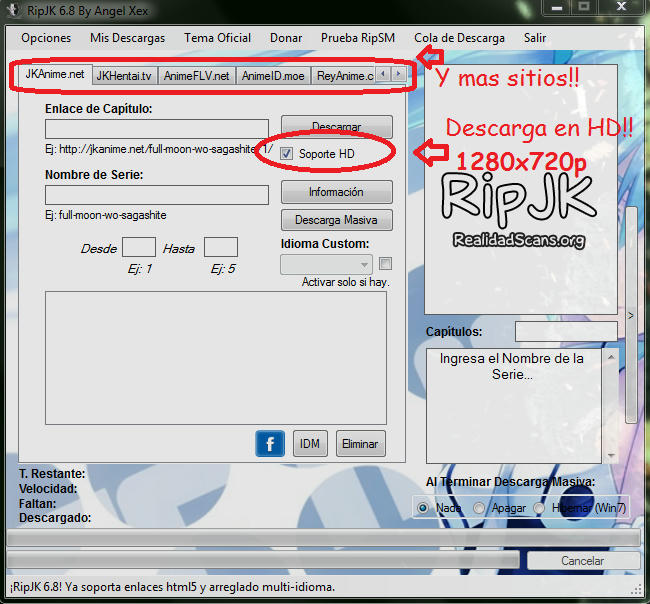
Task: Click the status bar resize grip
Action: pos(637,590)
